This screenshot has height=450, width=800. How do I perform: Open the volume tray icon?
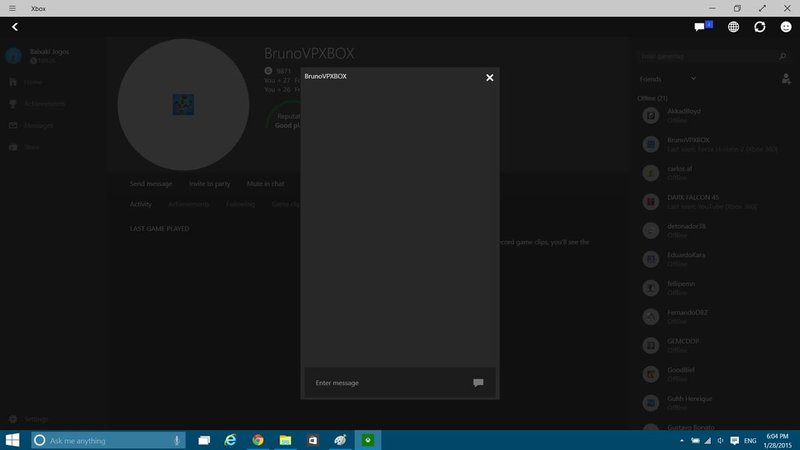pyautogui.click(x=720, y=440)
